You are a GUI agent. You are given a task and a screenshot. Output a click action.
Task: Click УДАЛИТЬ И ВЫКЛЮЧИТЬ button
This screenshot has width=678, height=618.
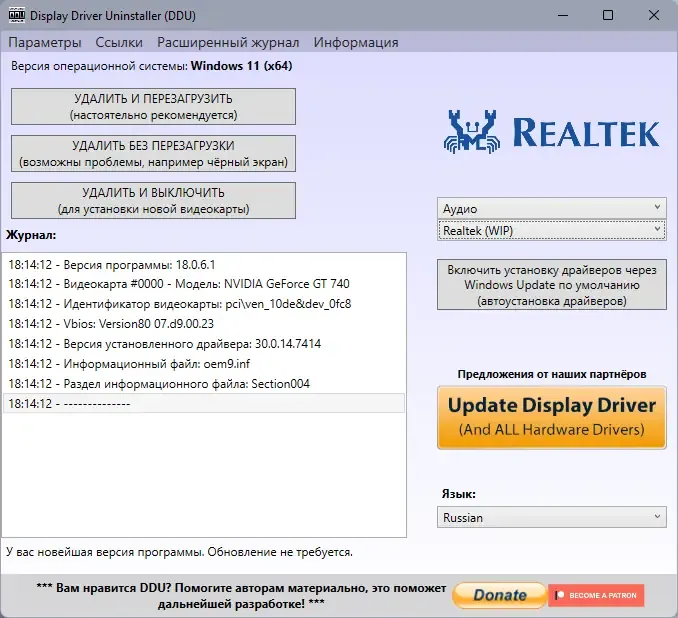(x=154, y=200)
